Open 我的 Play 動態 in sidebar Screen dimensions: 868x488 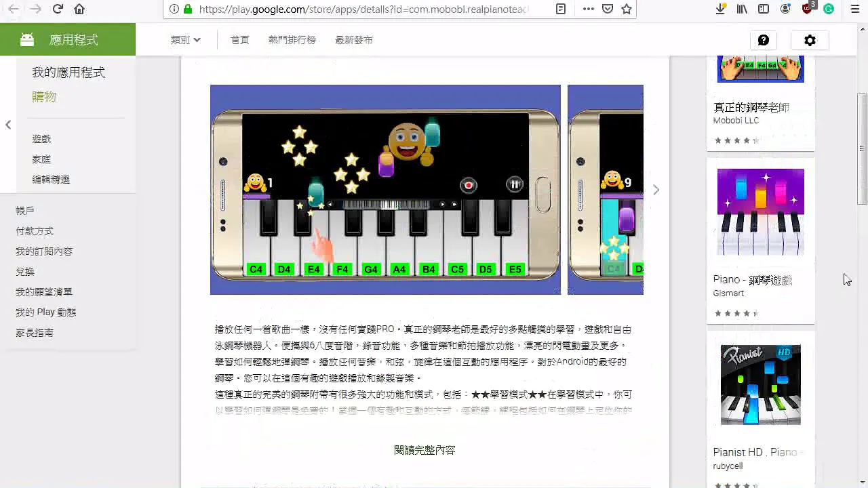(x=46, y=312)
